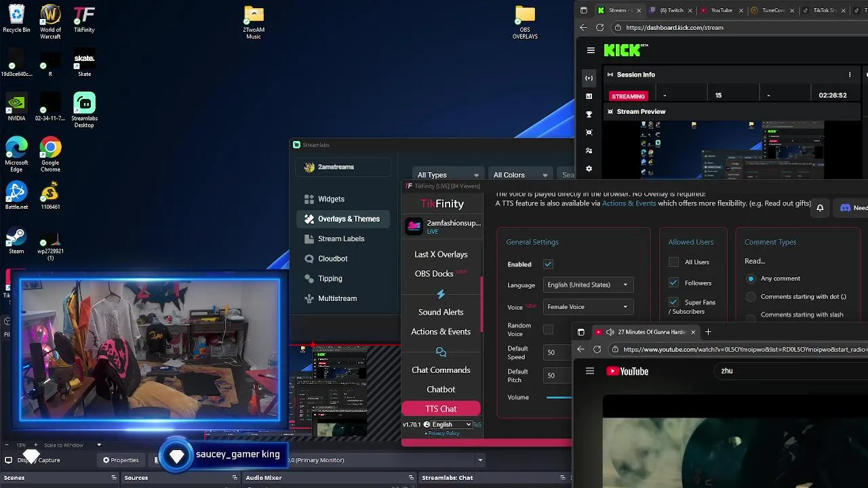Uncheck the Enabled TTS checkbox
This screenshot has width=868, height=488.
[x=548, y=264]
